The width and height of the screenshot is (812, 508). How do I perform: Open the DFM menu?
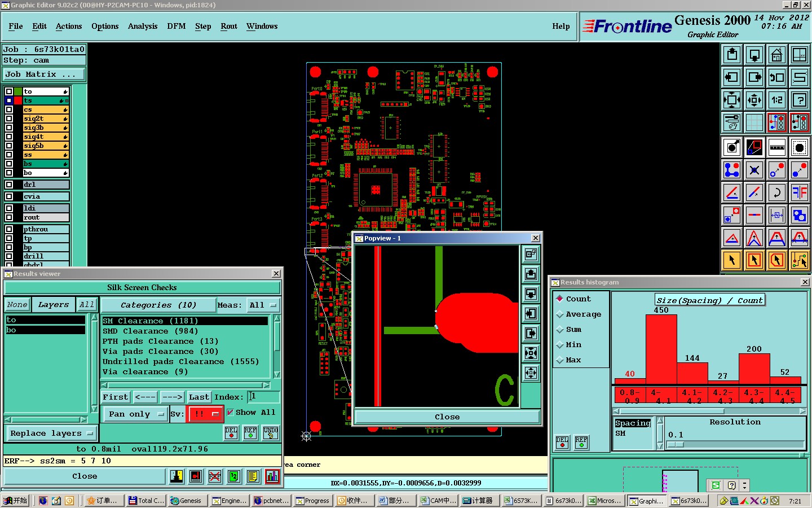pyautogui.click(x=176, y=26)
